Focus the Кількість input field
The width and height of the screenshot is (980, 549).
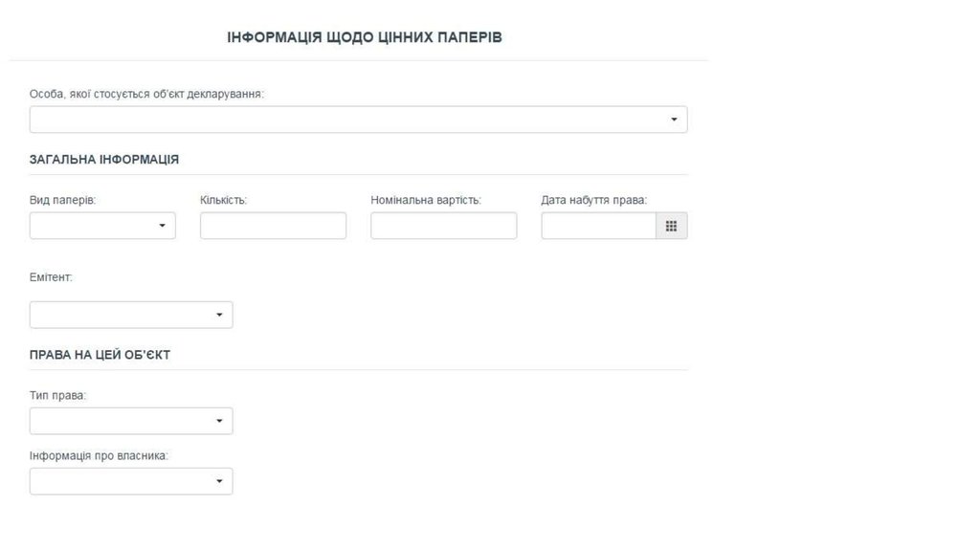(x=273, y=226)
